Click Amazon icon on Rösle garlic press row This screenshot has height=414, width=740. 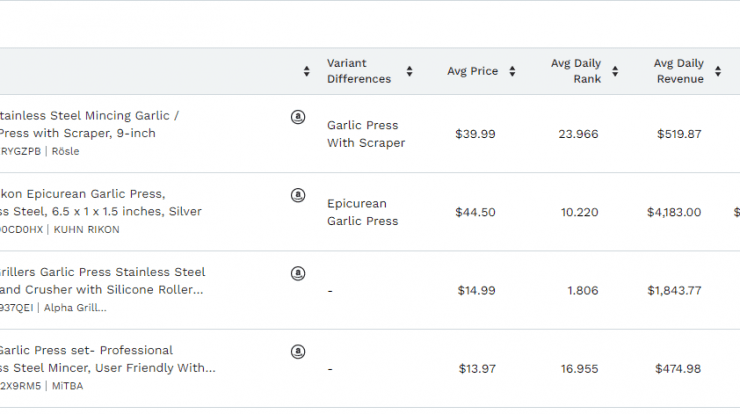(298, 117)
